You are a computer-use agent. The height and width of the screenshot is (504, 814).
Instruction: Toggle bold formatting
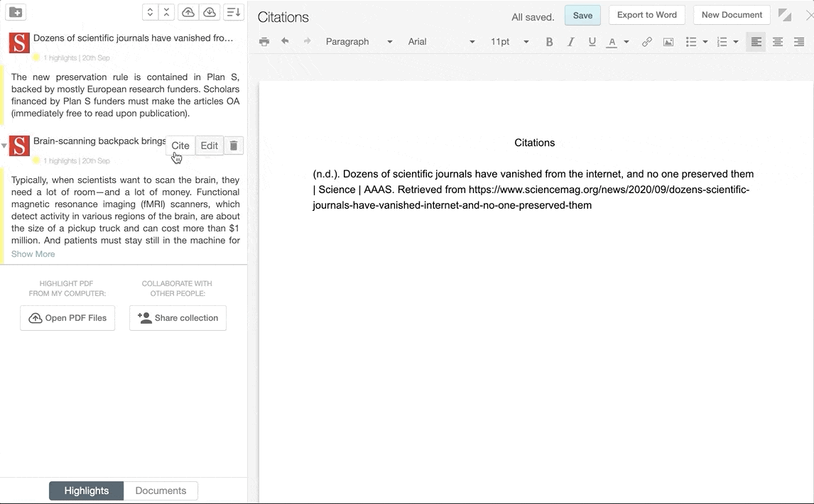549,42
